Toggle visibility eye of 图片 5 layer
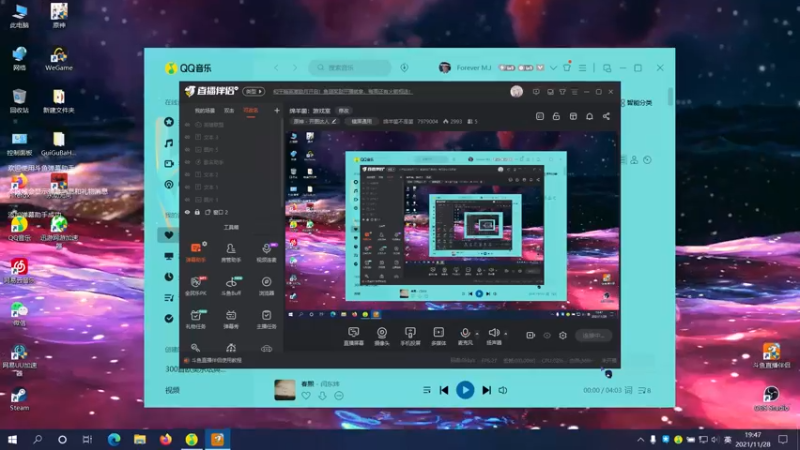Viewport: 800px width, 450px height. [x=187, y=149]
